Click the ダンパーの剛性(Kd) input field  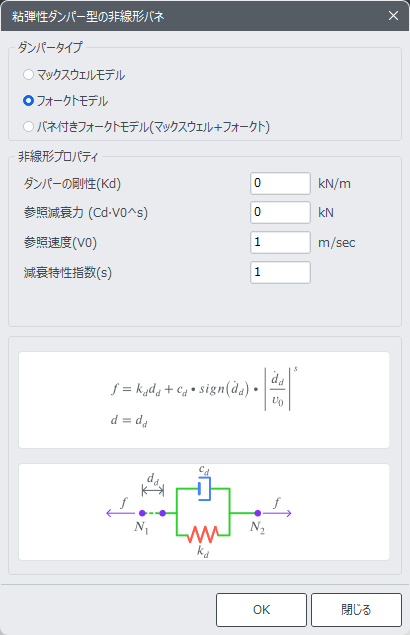[x=280, y=183]
